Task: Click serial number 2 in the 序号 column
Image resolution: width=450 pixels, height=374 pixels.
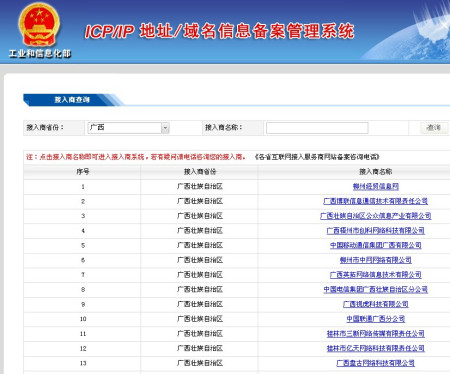Action: [83, 201]
